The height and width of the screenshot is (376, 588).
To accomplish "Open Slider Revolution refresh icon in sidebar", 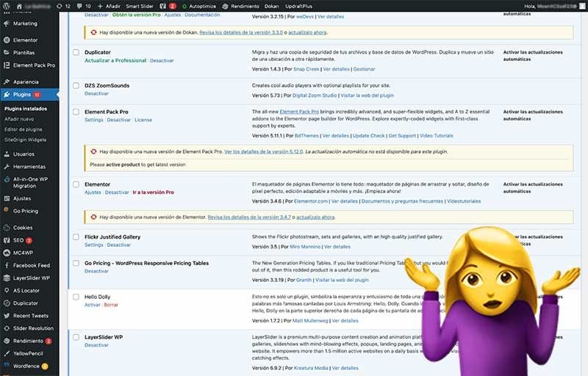I will (x=7, y=328).
